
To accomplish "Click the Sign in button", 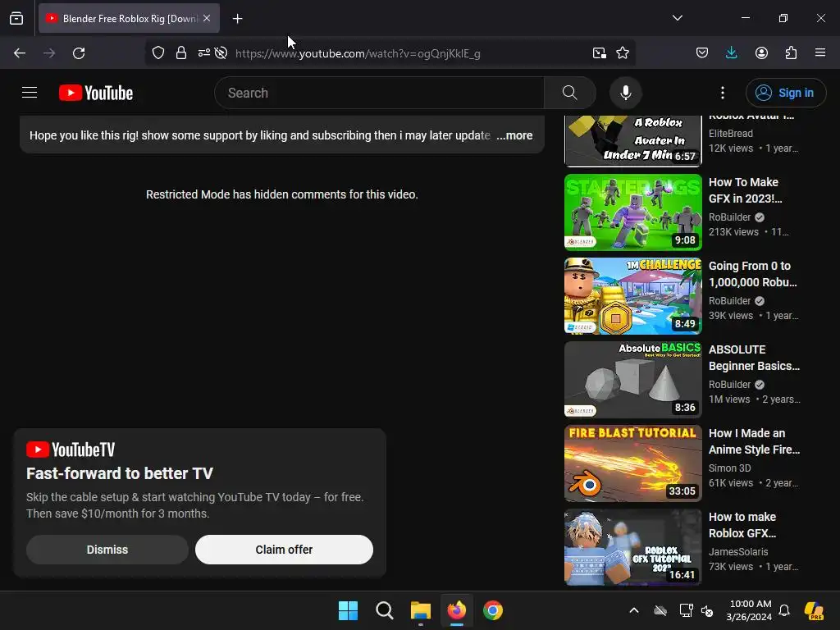I will pyautogui.click(x=785, y=93).
